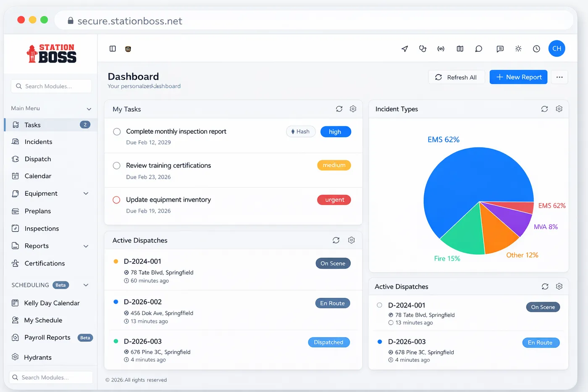Click the New Report button
Image resolution: width=588 pixels, height=392 pixels.
[x=518, y=77]
